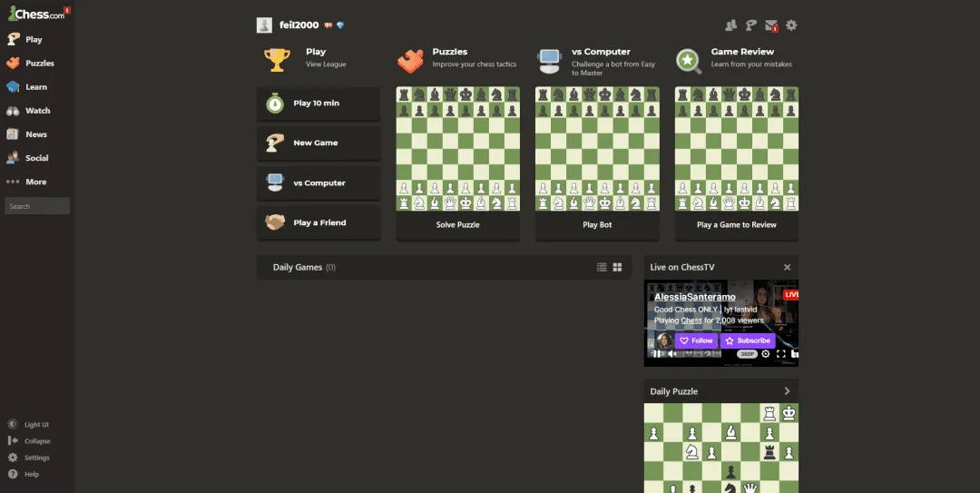Open the View League link
This screenshot has height=493, width=980.
326,64
